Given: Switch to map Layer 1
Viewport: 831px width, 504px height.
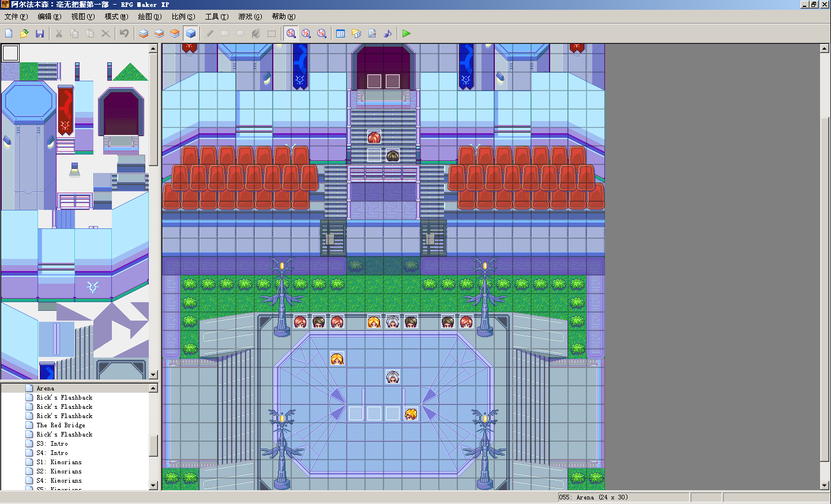Looking at the screenshot, I should pyautogui.click(x=144, y=33).
